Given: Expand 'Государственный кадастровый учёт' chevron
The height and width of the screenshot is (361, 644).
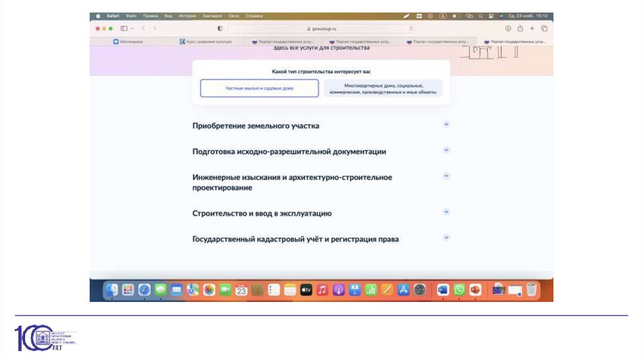Looking at the screenshot, I should [x=446, y=238].
